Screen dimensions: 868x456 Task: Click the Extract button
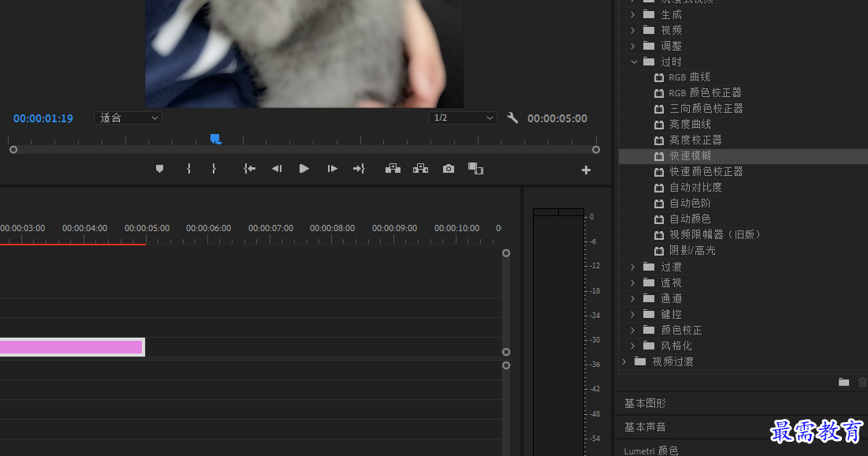point(421,169)
